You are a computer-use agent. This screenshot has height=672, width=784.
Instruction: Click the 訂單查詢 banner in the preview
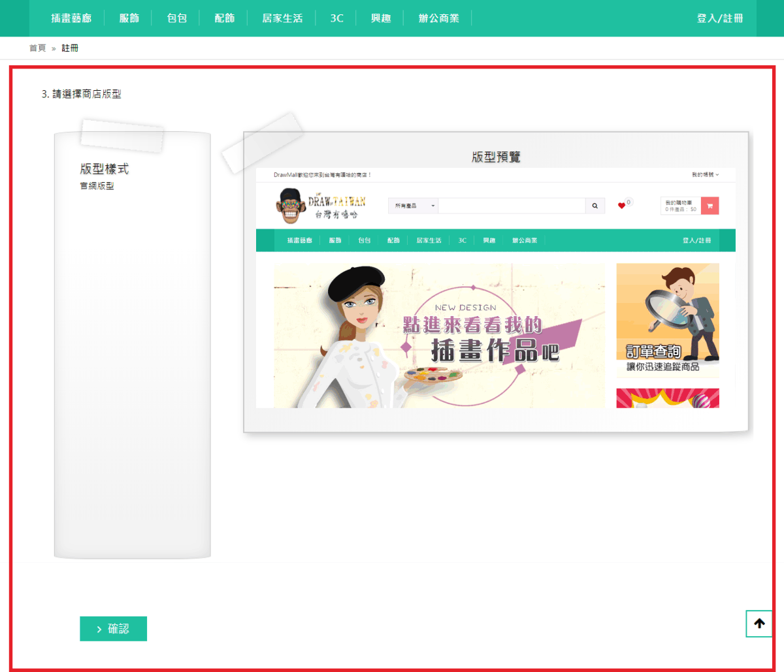point(667,320)
